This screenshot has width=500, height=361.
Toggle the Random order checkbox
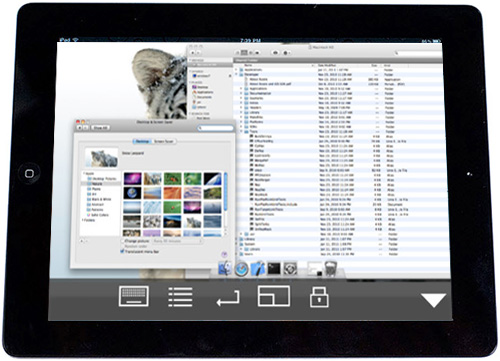coord(122,246)
